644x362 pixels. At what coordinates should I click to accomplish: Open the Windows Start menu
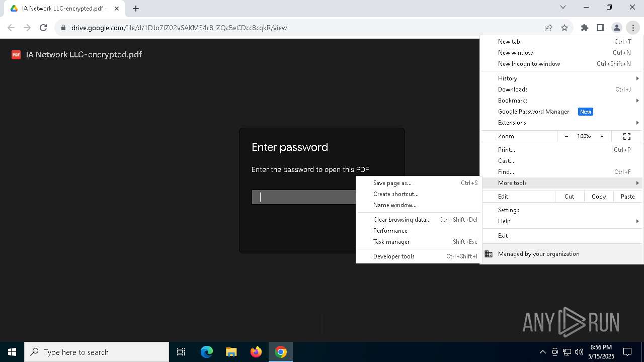click(x=12, y=352)
